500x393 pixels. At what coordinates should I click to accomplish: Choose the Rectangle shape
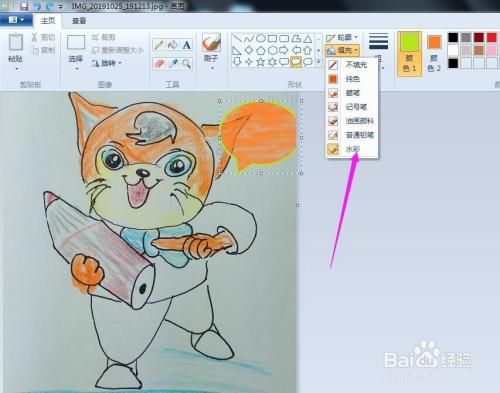click(272, 39)
